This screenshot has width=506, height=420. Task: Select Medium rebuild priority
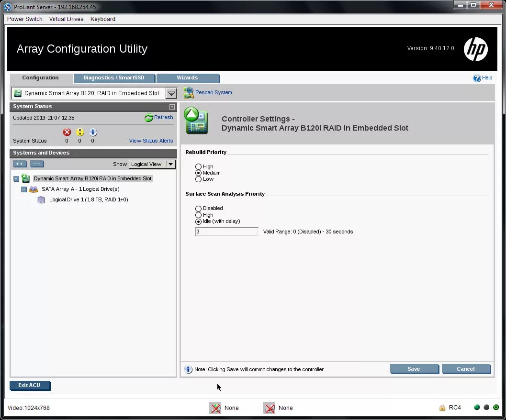pos(199,173)
